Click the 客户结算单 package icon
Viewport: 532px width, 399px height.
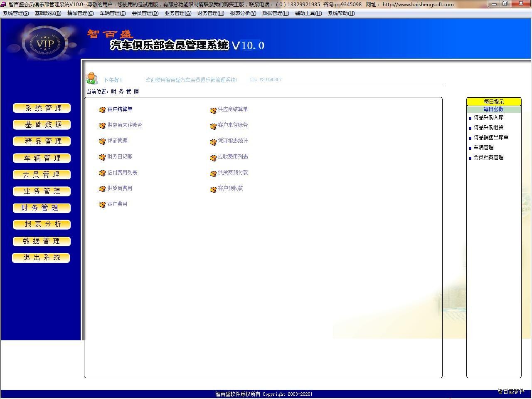102,110
